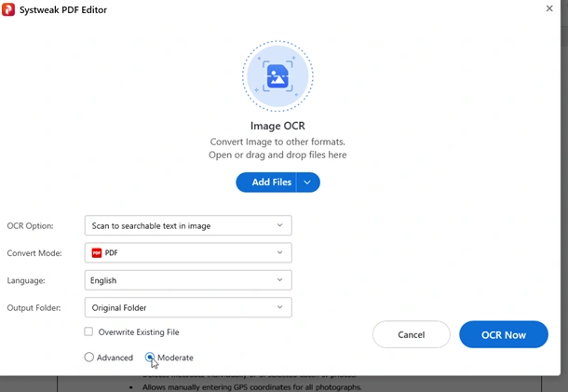Click the Systweak PDF Editor logo icon
Screen dimensions: 568x392
(8, 9)
